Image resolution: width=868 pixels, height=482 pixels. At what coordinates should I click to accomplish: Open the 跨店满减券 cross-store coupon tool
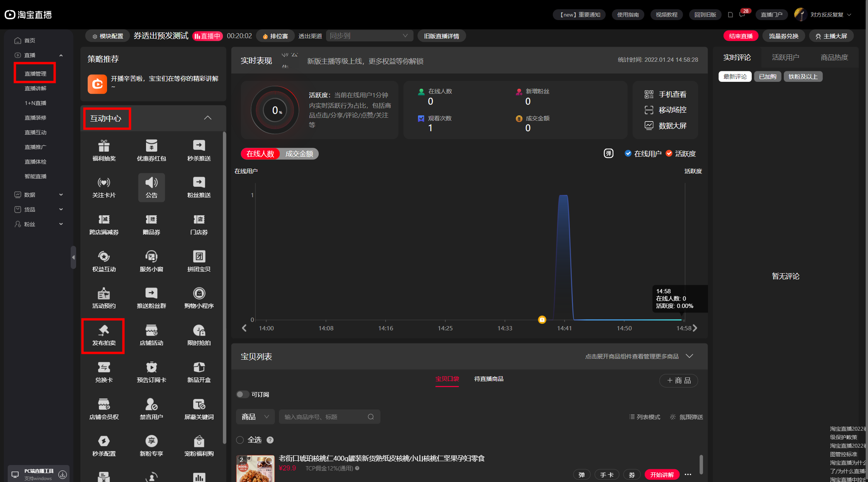point(104,224)
